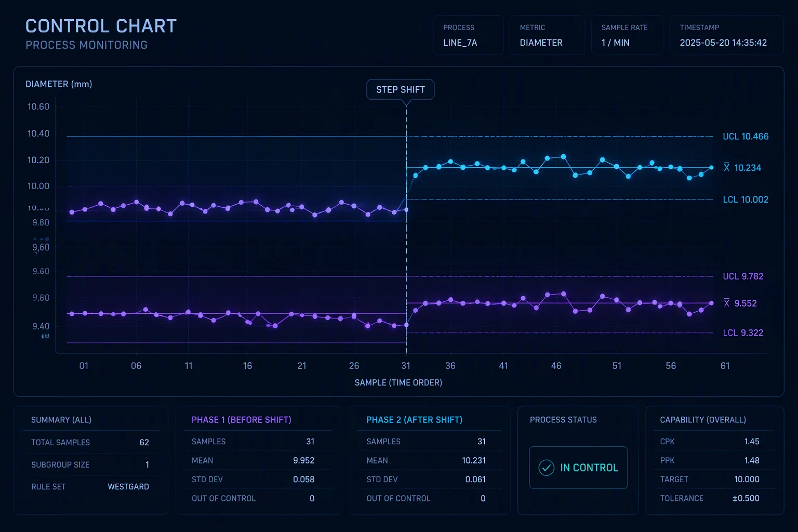Select Phase 2 std dev value 0.061

pyautogui.click(x=475, y=480)
